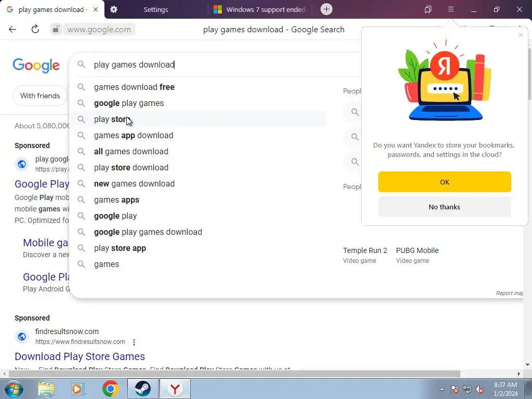Show hidden tray icons arrow
532x399 pixels.
442,389
